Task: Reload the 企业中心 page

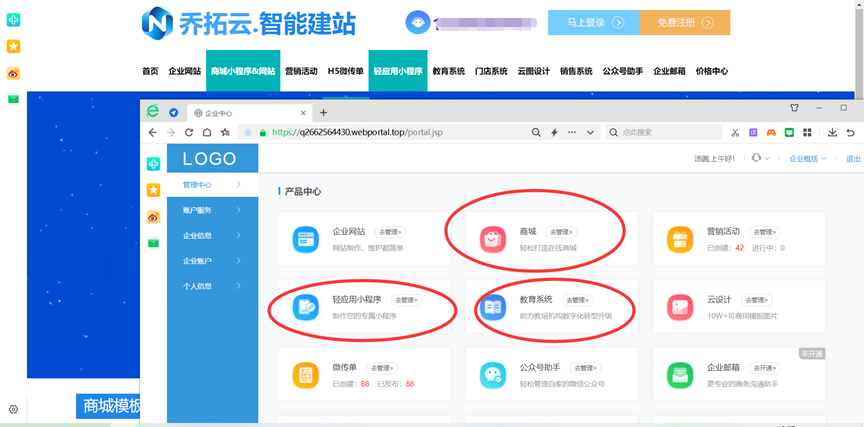Action: [x=189, y=132]
